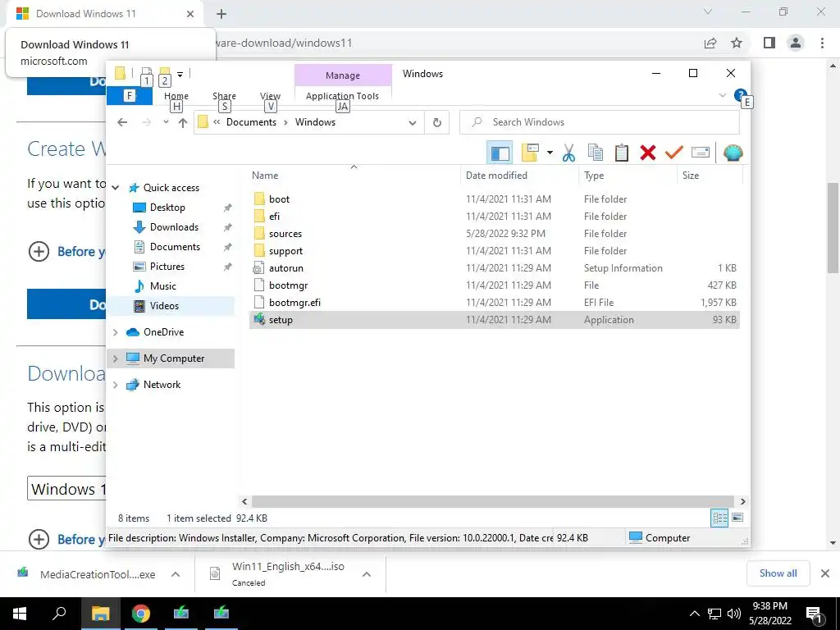
Task: Toggle the navigation pane toolbar icon
Action: [x=500, y=153]
